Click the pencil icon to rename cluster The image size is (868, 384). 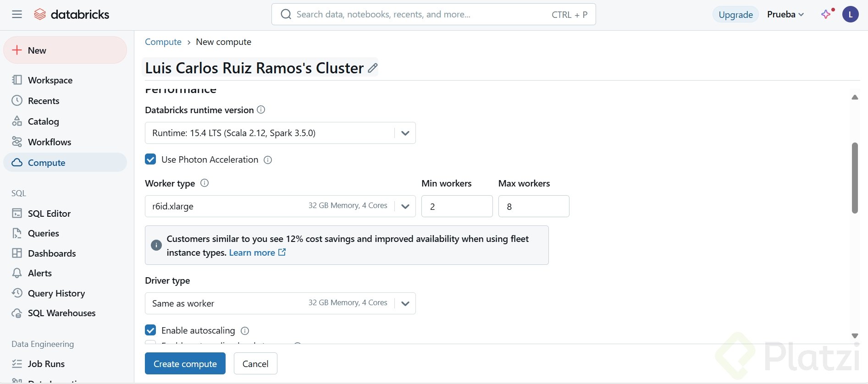(373, 68)
